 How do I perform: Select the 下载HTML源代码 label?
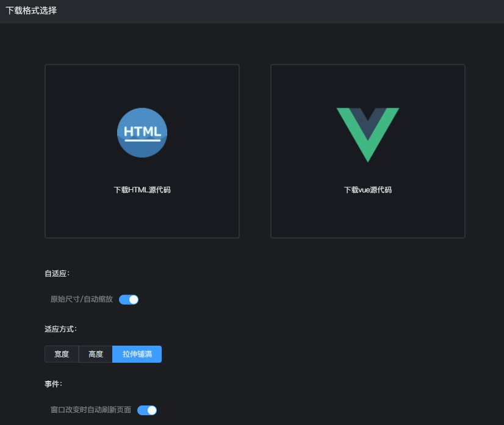pyautogui.click(x=142, y=190)
